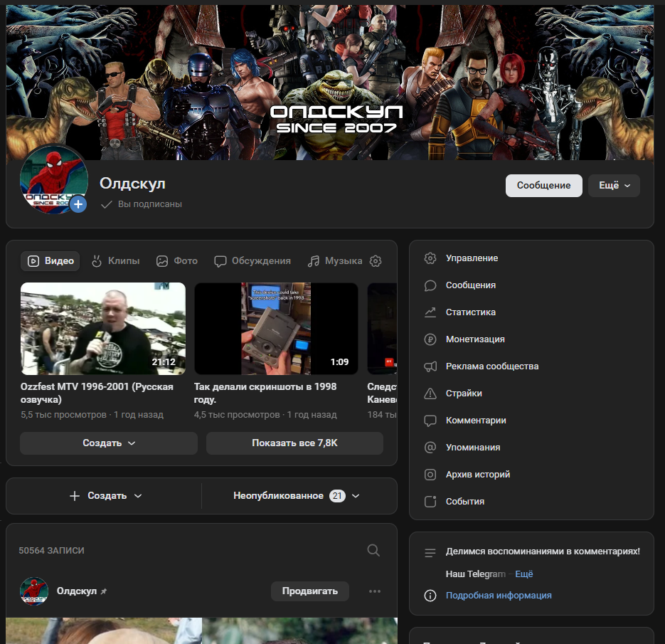Screen dimensions: 665x644
Task: Open the Управление gear icon
Action: (430, 258)
